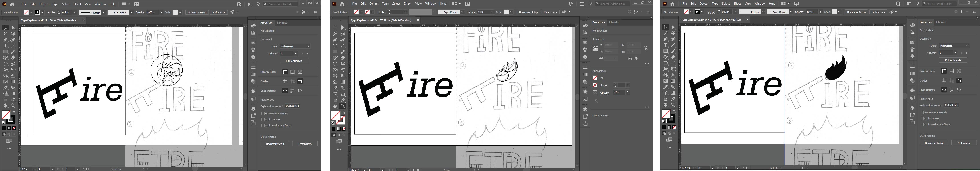Click link icon to constrain proportions in middle window
Viewport: 980px width, 171px height.
[646, 48]
